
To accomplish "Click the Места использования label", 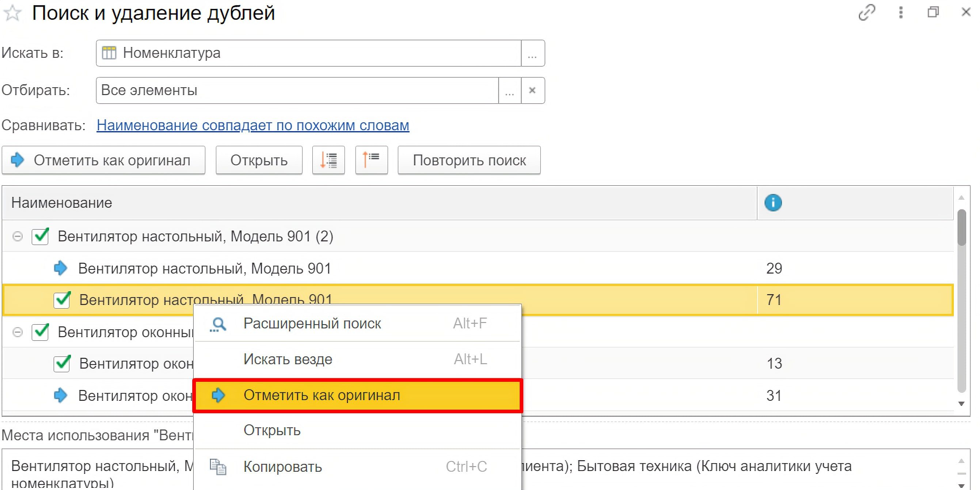I will pos(98,435).
